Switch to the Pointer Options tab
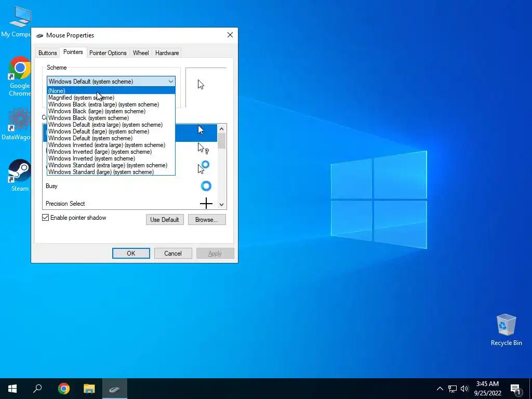 pyautogui.click(x=108, y=53)
